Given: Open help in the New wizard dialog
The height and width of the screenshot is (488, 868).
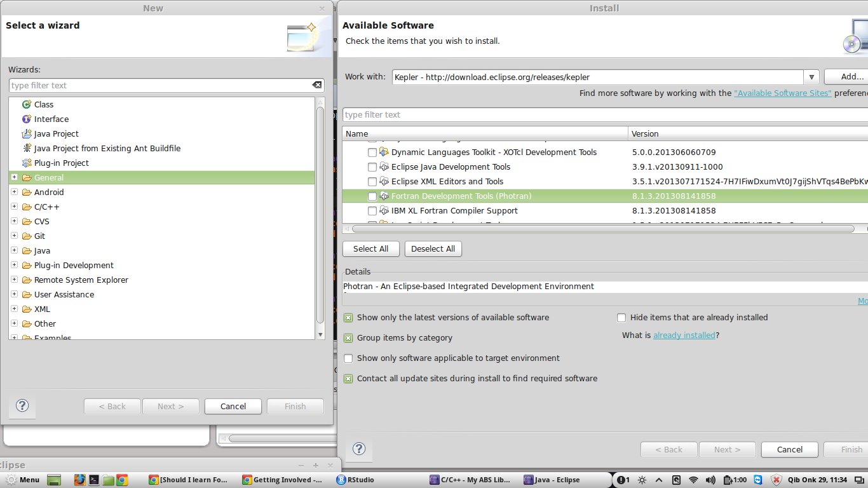Looking at the screenshot, I should click(x=22, y=405).
